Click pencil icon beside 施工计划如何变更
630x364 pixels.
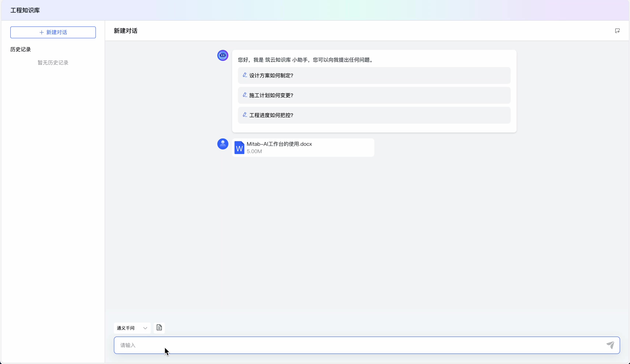(x=245, y=95)
